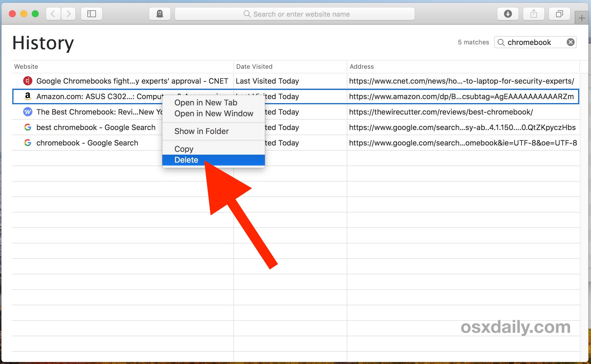This screenshot has width=591, height=364.
Task: Sort by the Date Visited column header
Action: (x=290, y=66)
